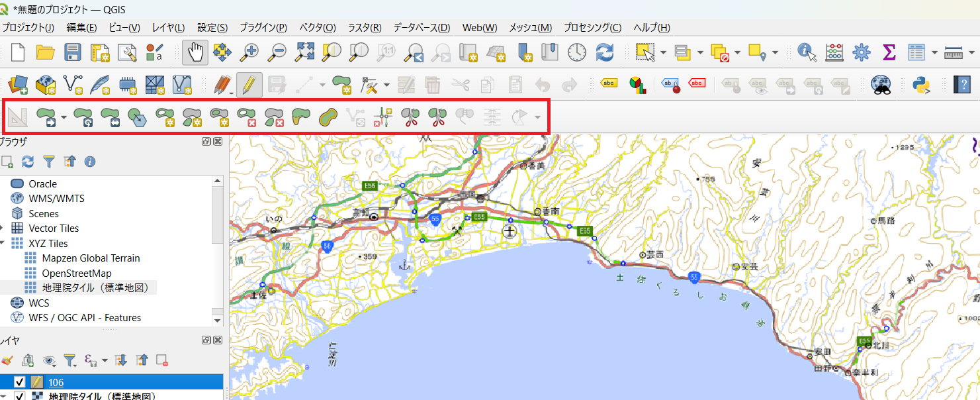
Task: Open Processing Toolbox gear icon
Action: [862, 52]
